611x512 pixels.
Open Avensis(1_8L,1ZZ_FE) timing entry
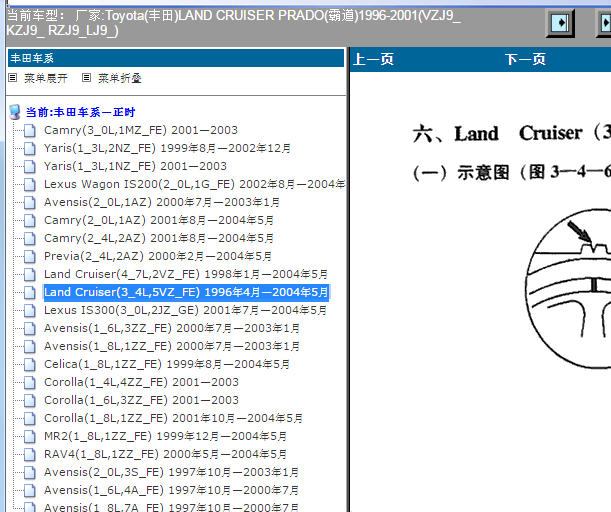click(x=172, y=346)
